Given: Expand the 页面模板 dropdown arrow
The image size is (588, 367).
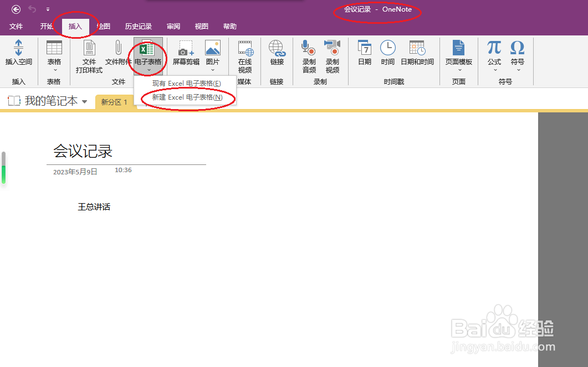Looking at the screenshot, I should [460, 70].
